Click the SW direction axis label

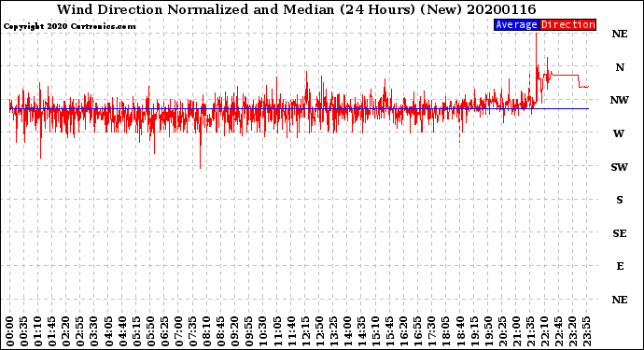point(620,167)
